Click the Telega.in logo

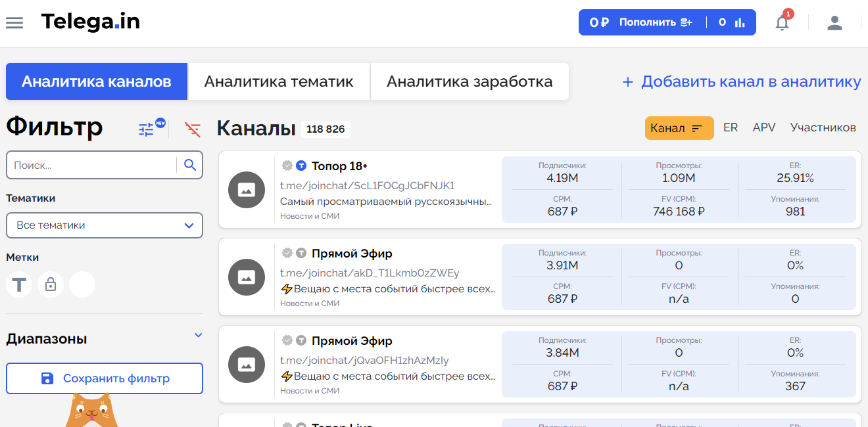coord(90,22)
